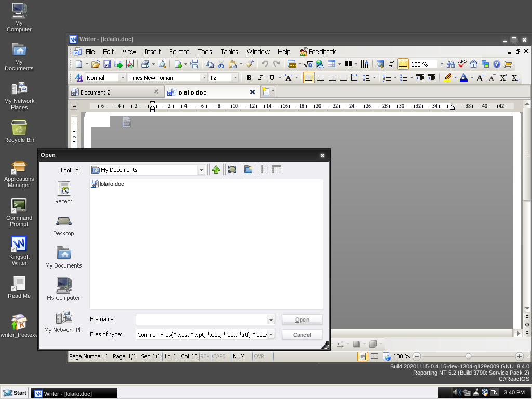Switch Open dialog to list view
Image resolution: width=532 pixels, height=399 pixels.
[x=264, y=169]
